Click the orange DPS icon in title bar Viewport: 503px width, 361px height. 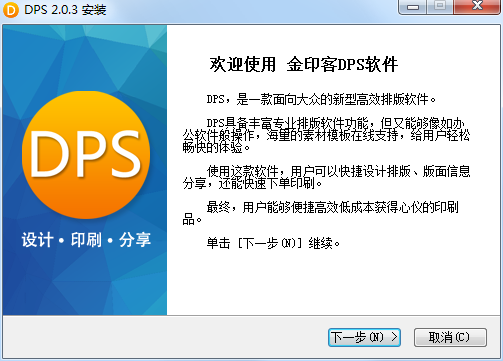[x=11, y=10]
